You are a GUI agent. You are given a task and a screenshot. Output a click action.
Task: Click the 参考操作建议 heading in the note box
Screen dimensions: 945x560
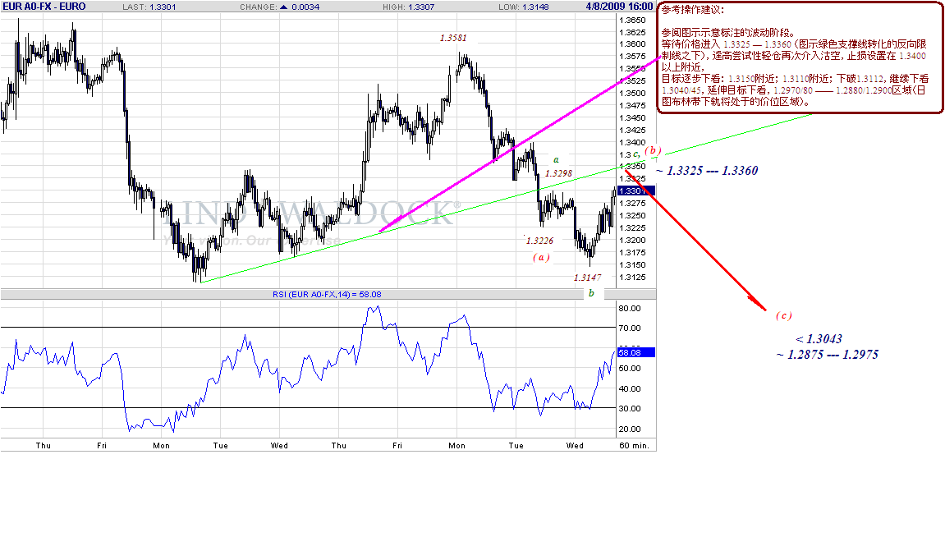coord(693,10)
